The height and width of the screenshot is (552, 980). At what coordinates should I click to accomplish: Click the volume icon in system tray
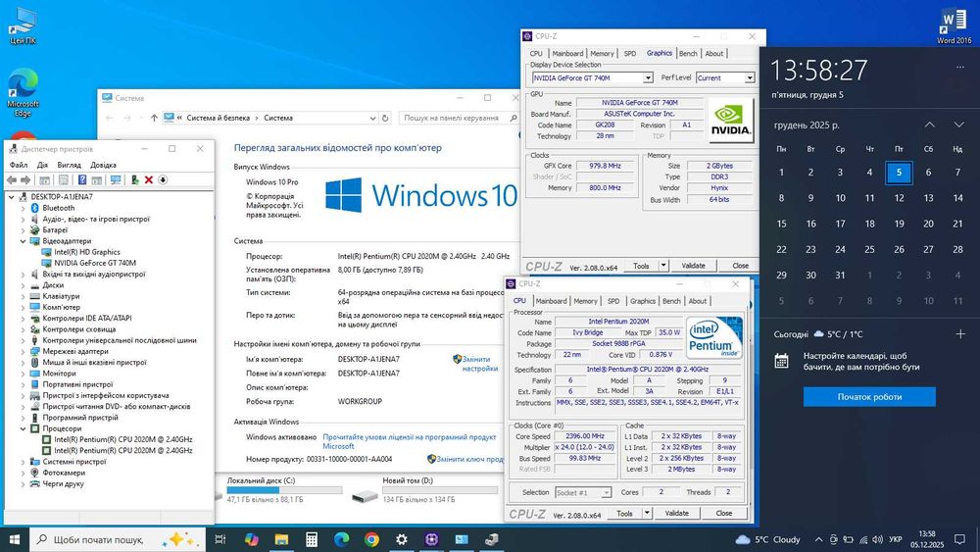877,539
